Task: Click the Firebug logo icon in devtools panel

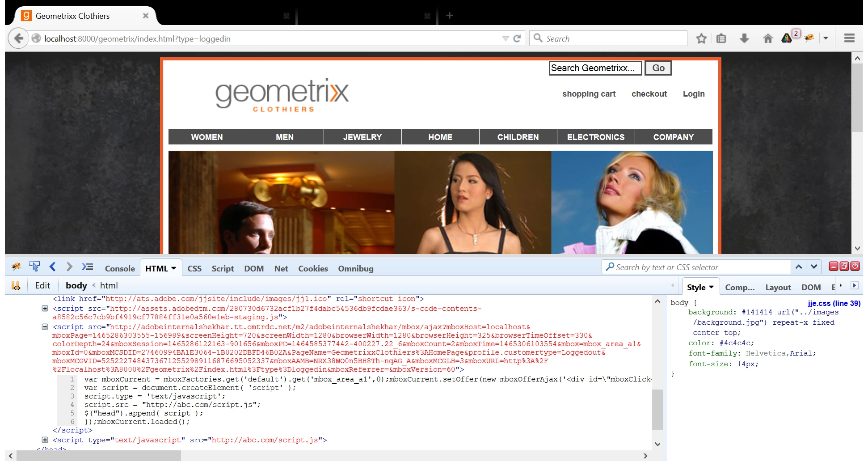Action: click(x=16, y=267)
